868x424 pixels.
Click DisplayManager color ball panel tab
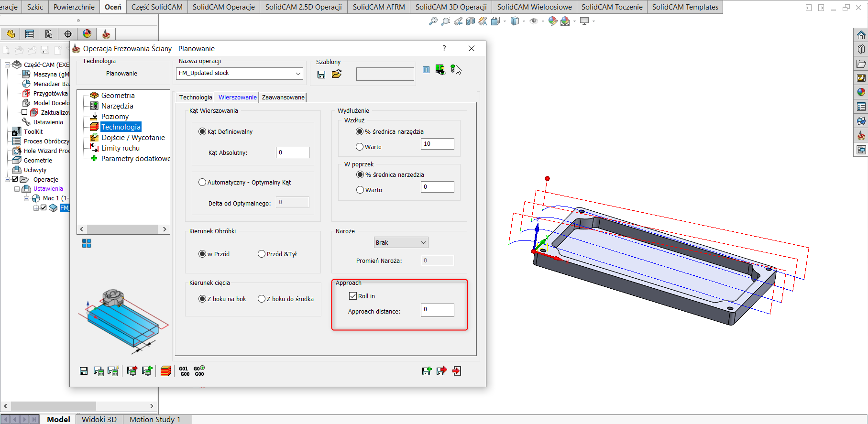point(87,34)
